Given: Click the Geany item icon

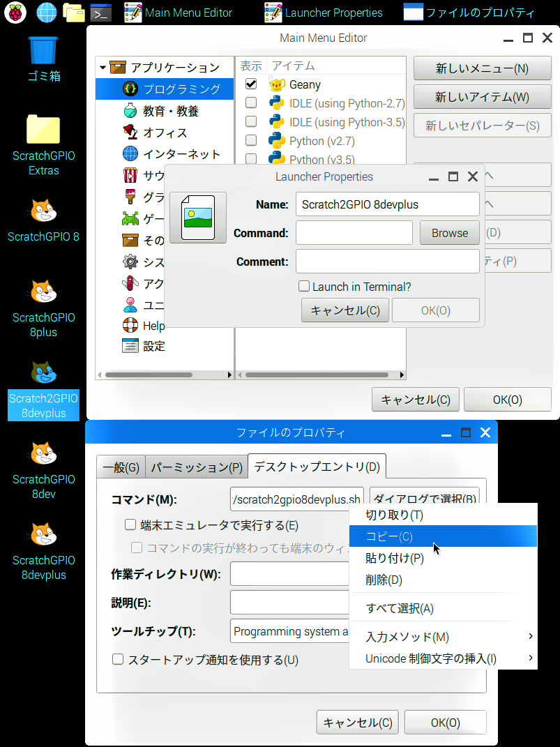Looking at the screenshot, I should 277,84.
